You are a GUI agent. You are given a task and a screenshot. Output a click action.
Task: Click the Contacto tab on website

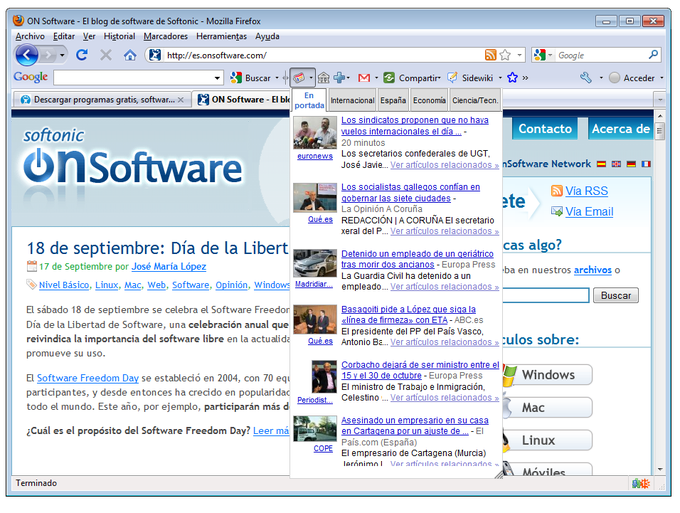pos(545,129)
